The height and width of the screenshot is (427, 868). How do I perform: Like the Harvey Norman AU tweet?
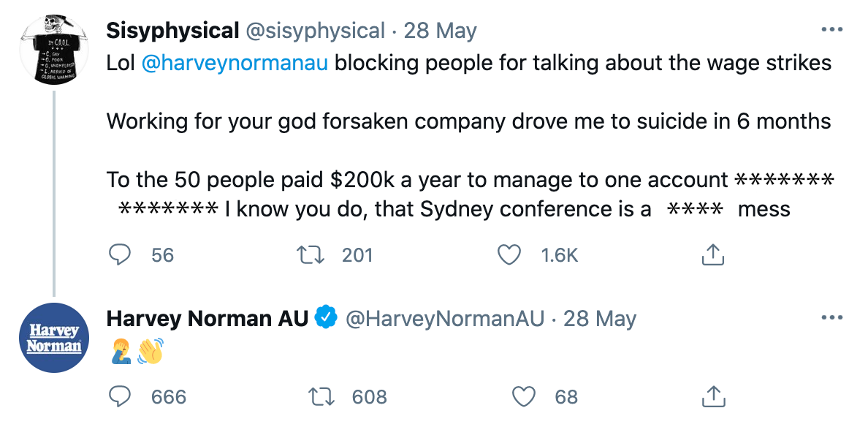tap(523, 397)
